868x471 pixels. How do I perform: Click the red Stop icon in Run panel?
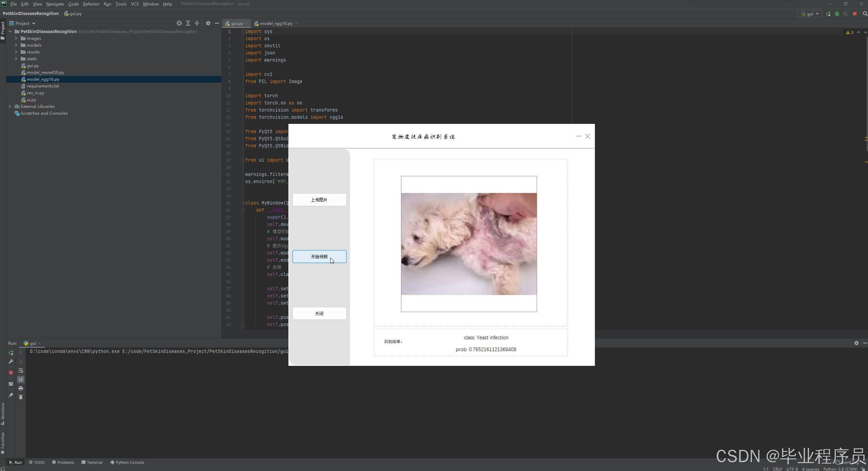pyautogui.click(x=11, y=373)
